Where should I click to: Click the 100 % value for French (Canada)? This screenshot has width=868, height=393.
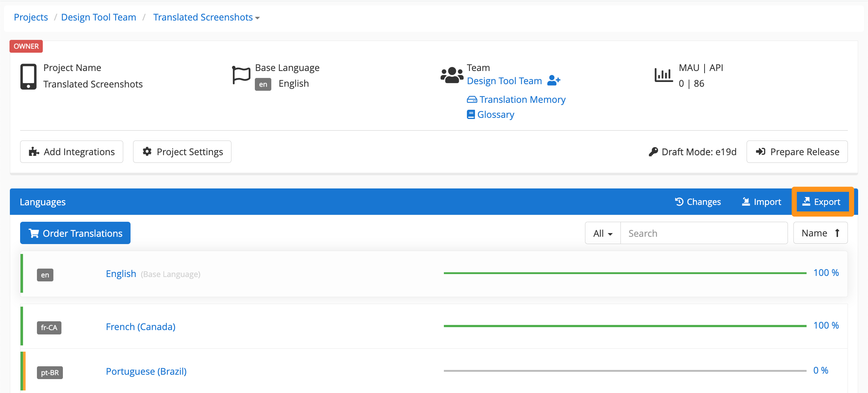click(826, 326)
